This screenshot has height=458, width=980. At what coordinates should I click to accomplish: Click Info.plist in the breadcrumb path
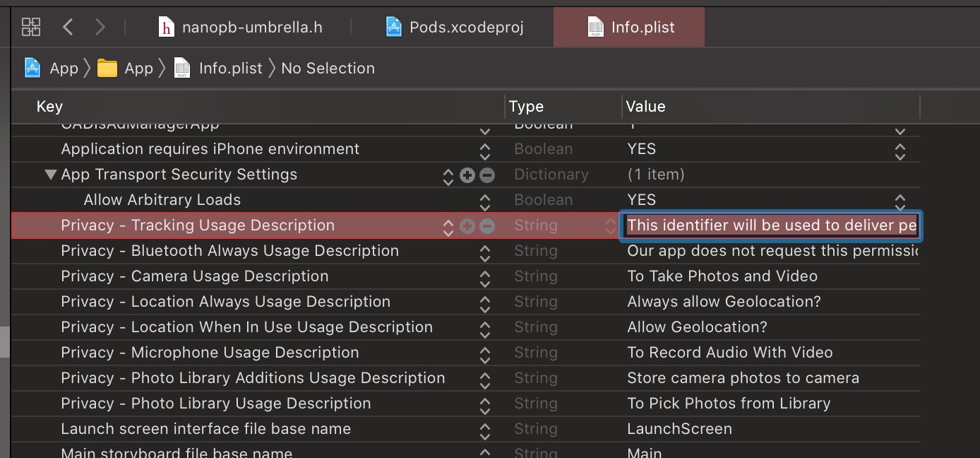tap(230, 68)
